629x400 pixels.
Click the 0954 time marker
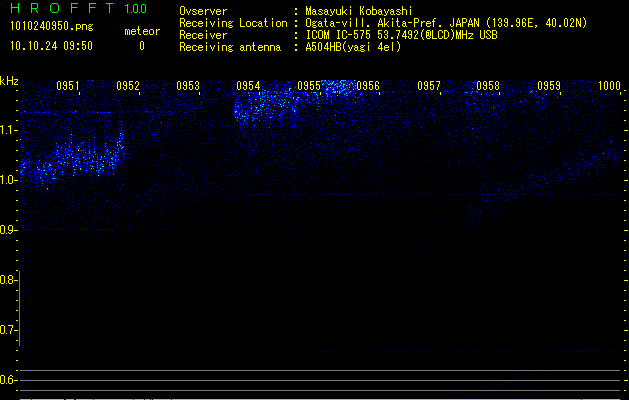[248, 86]
